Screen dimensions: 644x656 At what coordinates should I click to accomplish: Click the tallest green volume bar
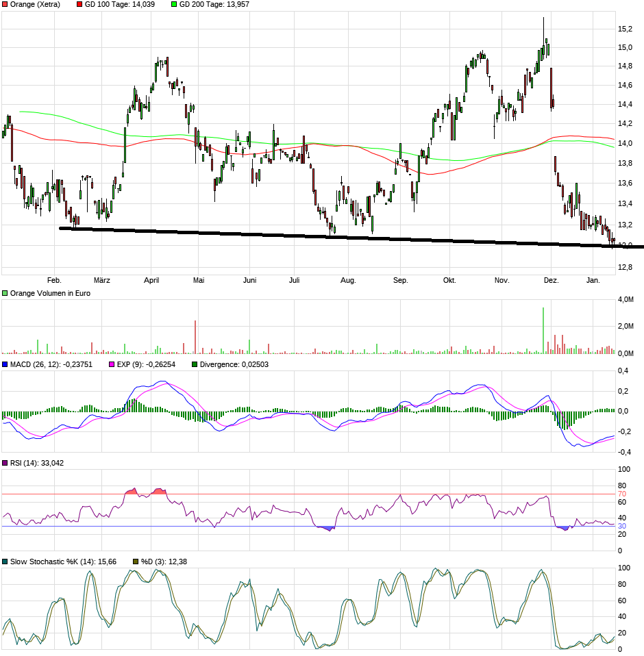[543, 330]
